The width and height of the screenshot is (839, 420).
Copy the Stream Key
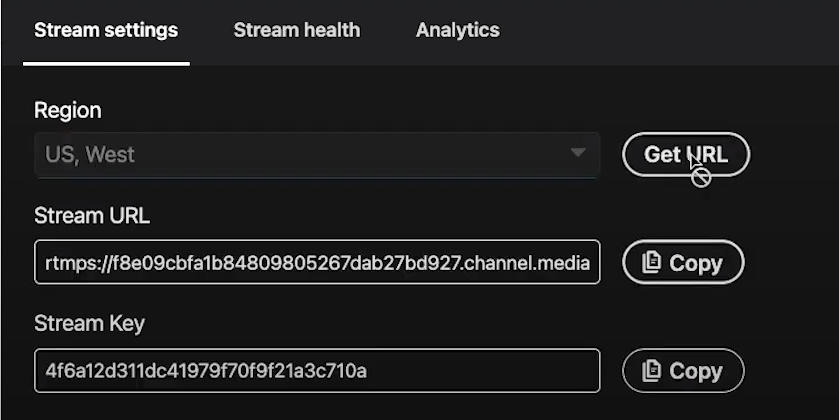click(x=683, y=370)
